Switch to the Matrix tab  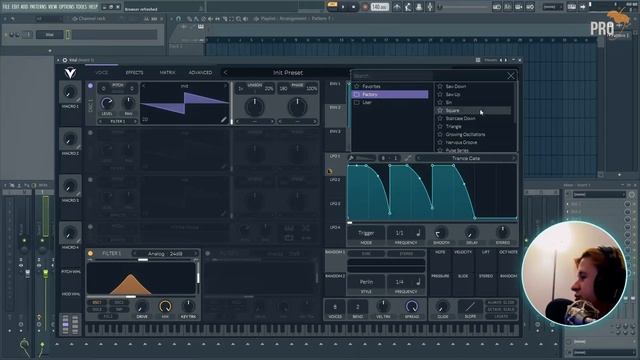pos(167,73)
